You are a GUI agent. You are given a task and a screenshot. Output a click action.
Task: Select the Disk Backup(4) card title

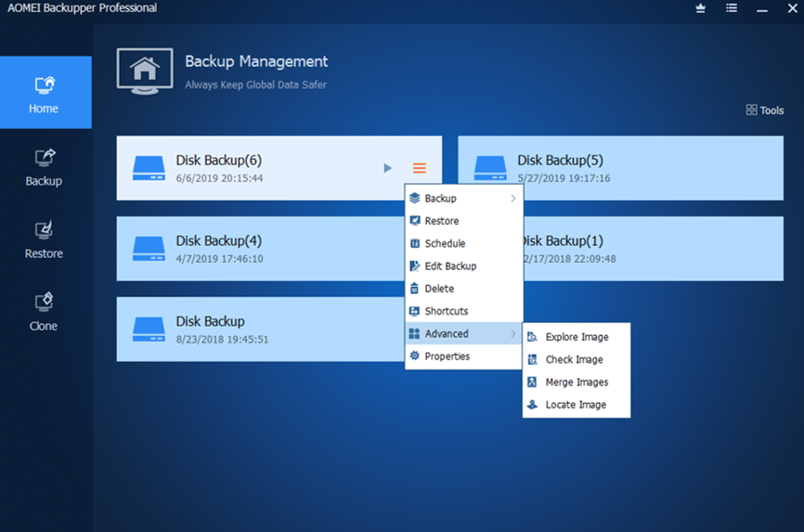click(x=219, y=240)
